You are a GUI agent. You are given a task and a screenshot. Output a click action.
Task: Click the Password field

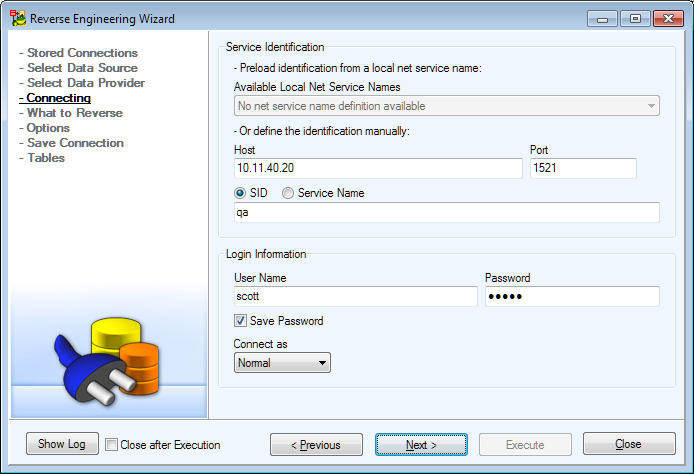click(x=572, y=296)
